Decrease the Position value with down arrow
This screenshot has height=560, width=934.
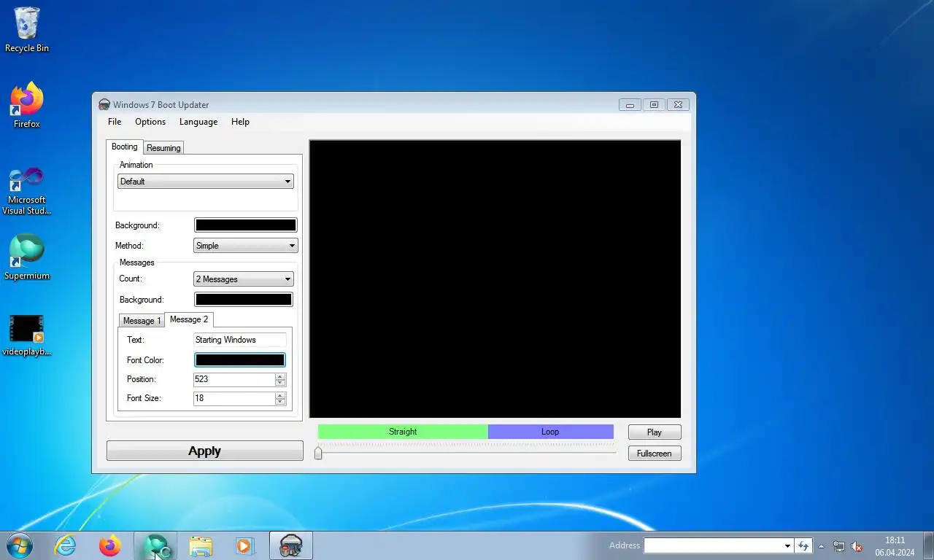(280, 383)
